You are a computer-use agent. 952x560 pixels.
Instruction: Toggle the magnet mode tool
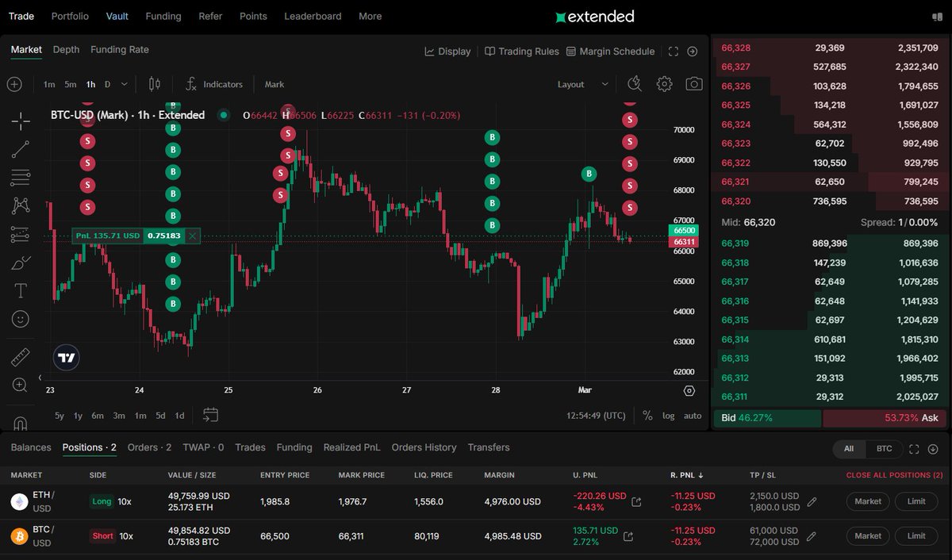point(21,422)
